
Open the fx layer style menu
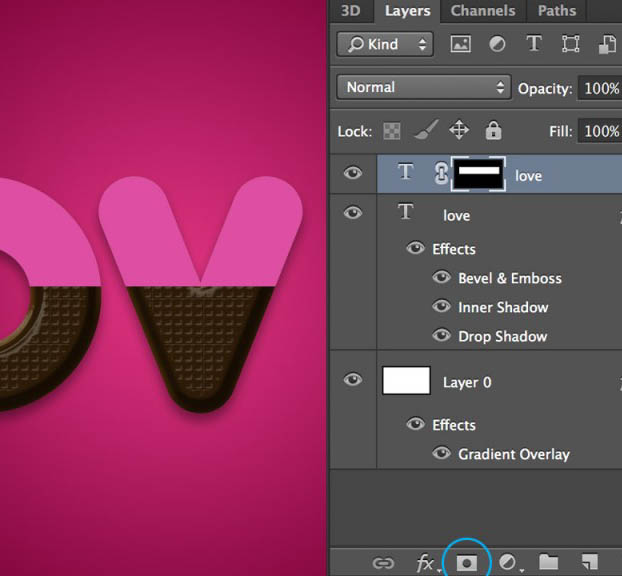pyautogui.click(x=427, y=563)
